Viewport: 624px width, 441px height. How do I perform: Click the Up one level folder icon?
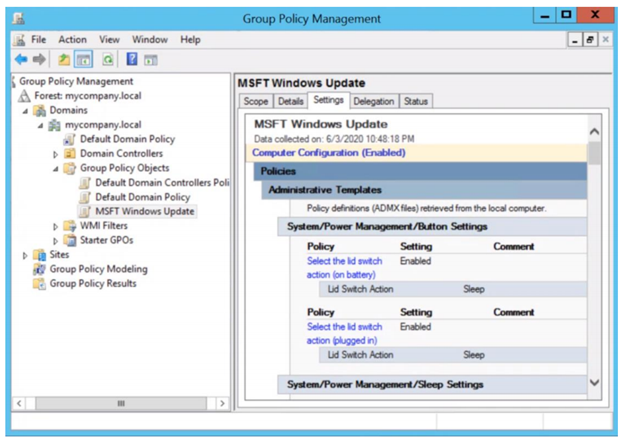64,60
